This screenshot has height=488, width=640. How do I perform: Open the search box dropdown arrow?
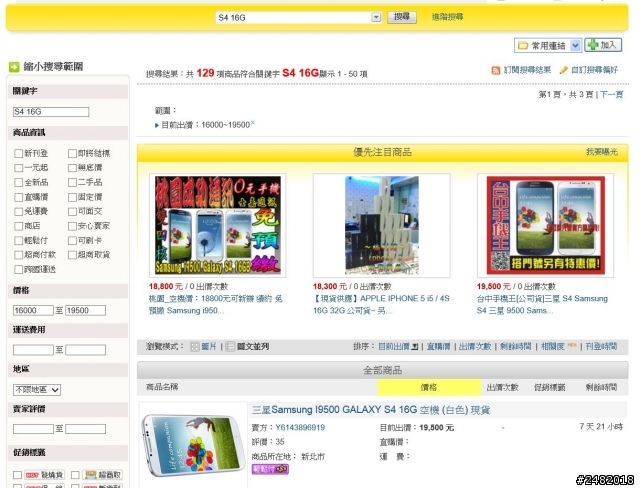tap(376, 18)
